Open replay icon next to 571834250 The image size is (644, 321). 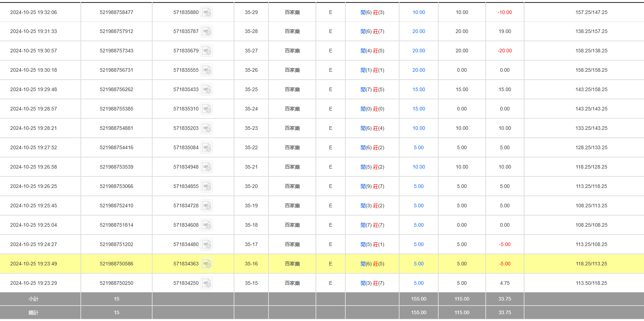pyautogui.click(x=206, y=283)
